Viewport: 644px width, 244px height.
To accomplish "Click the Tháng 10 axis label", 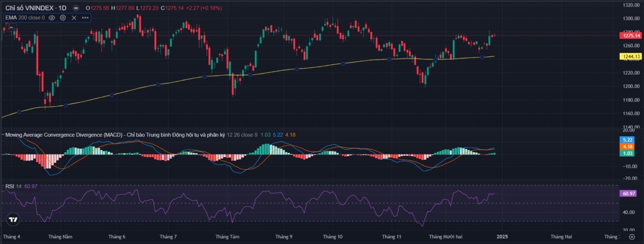I will (333, 236).
